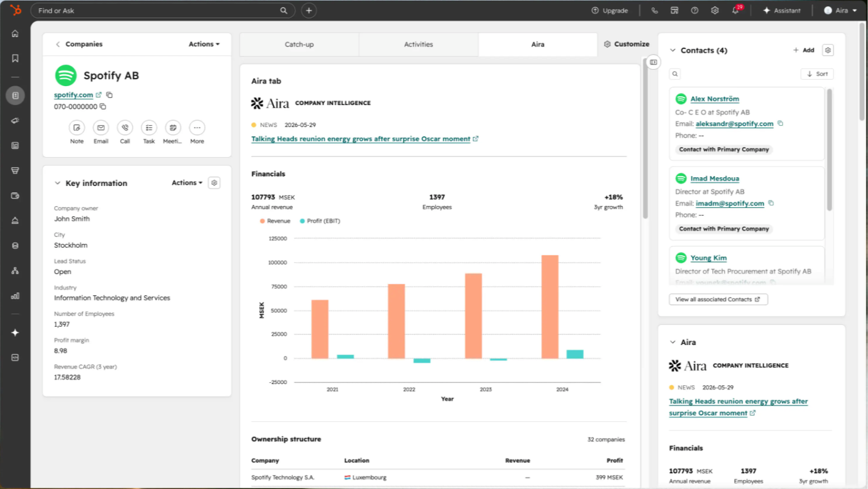Open the spotify.com website link
The image size is (868, 489).
pos(74,95)
